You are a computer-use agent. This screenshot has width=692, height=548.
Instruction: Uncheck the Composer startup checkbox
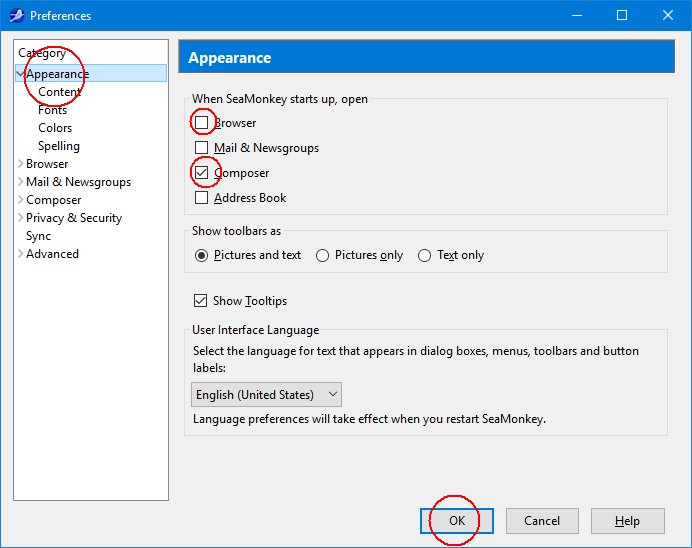click(x=202, y=172)
